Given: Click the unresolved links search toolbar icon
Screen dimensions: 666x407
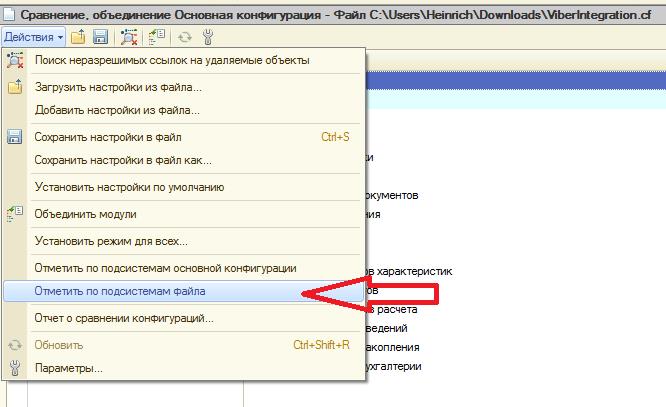Looking at the screenshot, I should [x=129, y=37].
